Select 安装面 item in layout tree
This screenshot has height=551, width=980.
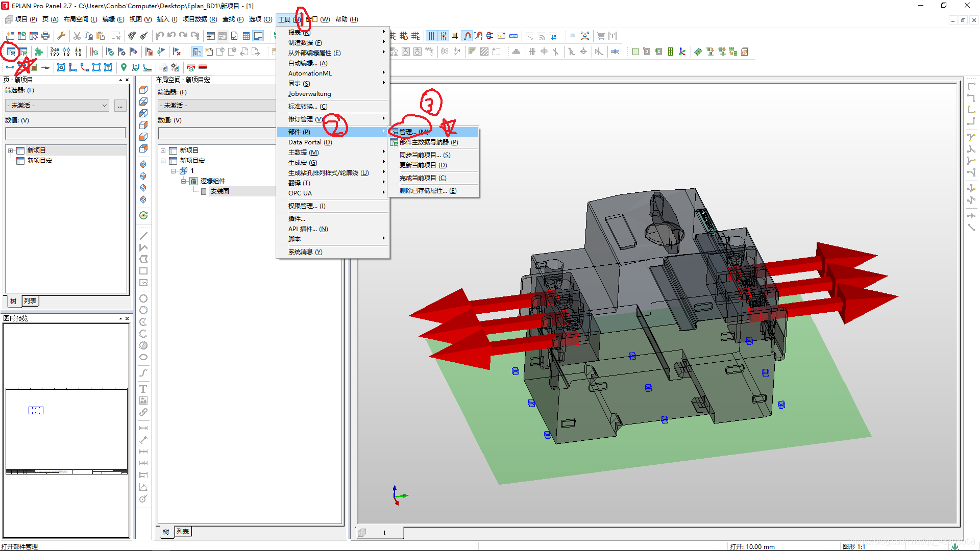(220, 191)
